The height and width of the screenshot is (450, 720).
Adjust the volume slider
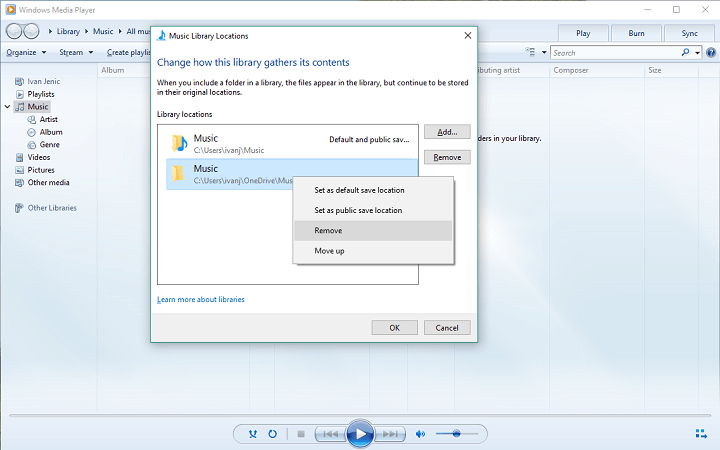[456, 433]
